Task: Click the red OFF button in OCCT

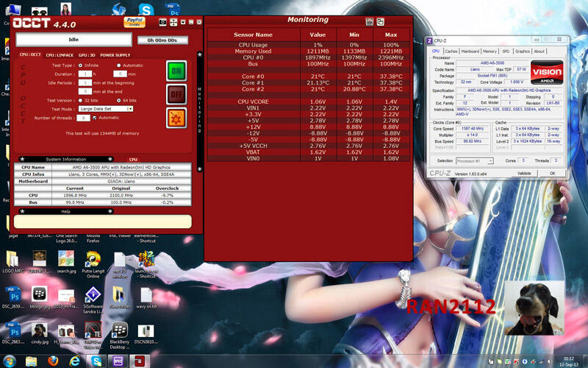Action: [176, 94]
